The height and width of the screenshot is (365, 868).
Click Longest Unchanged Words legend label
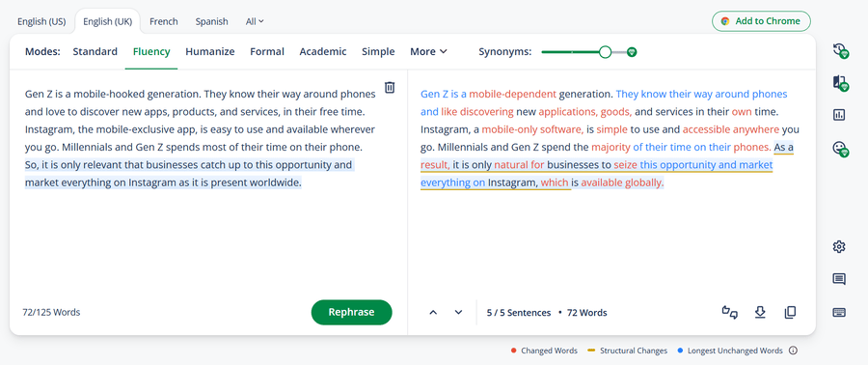(x=736, y=351)
